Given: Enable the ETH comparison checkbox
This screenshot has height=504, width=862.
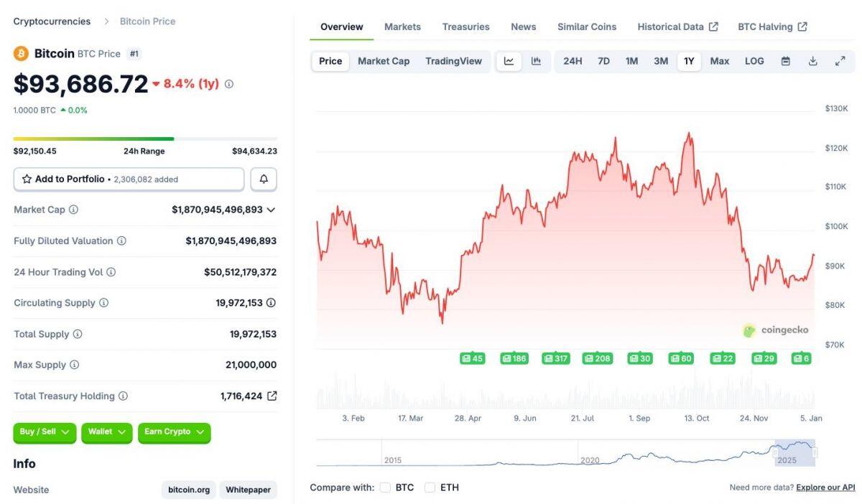Looking at the screenshot, I should (430, 487).
